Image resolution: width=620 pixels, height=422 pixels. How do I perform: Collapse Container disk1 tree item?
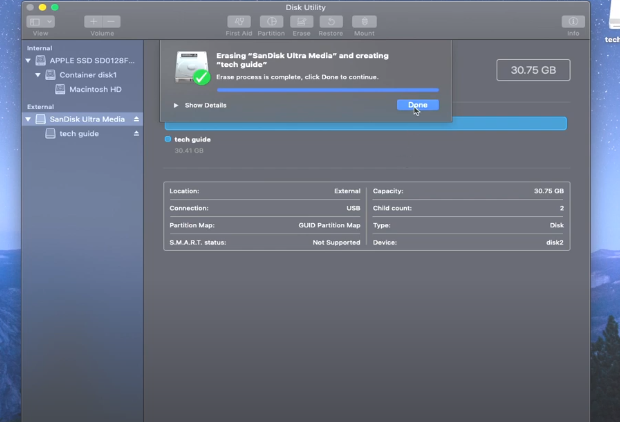(x=38, y=75)
